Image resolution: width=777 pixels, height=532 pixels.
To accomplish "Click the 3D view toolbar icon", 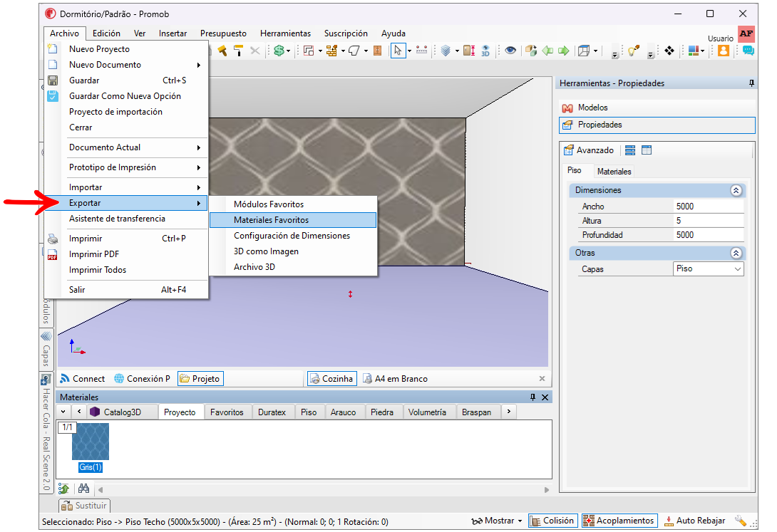I will tap(485, 51).
